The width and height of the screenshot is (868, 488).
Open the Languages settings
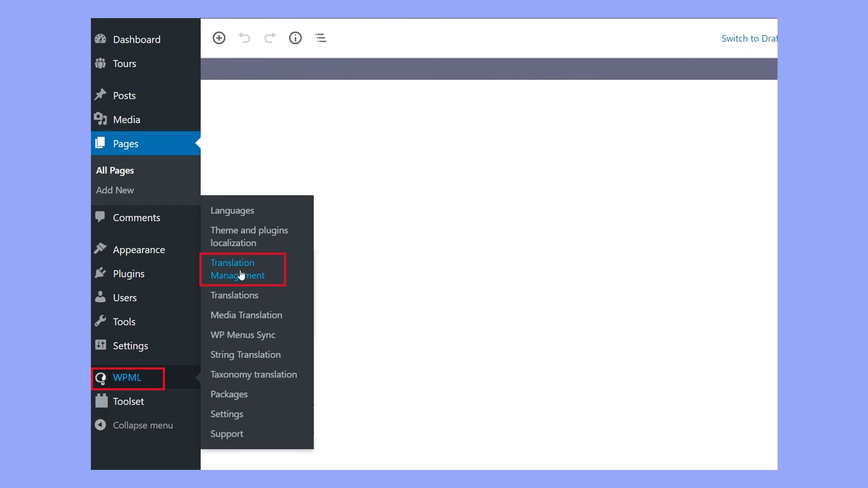click(232, 210)
